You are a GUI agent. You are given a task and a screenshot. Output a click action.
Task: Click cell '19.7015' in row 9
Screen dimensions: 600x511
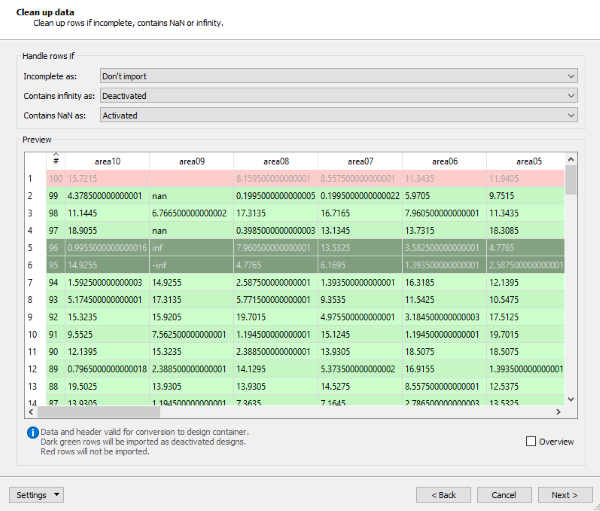click(x=276, y=317)
